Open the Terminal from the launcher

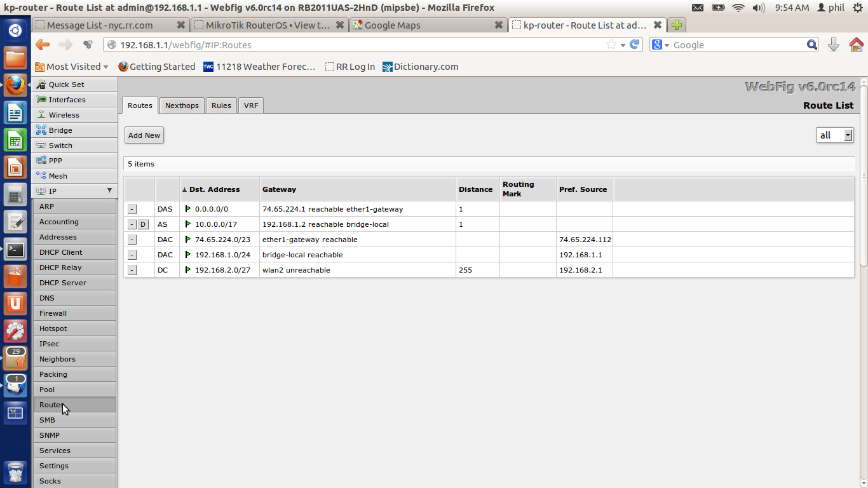[x=15, y=250]
